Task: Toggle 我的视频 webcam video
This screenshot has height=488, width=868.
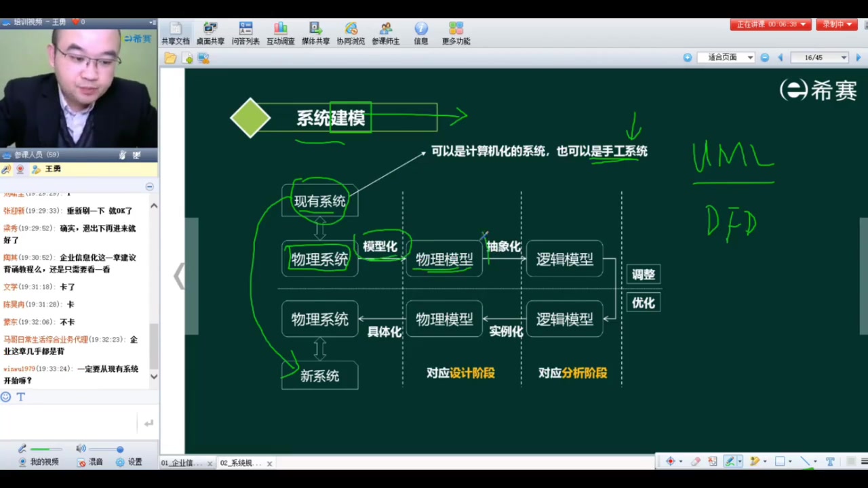Action: tap(39, 462)
